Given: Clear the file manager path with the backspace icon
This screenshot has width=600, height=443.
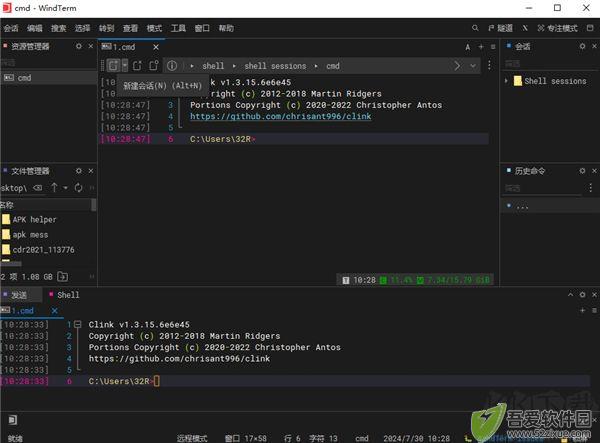Looking at the screenshot, I should tap(38, 188).
